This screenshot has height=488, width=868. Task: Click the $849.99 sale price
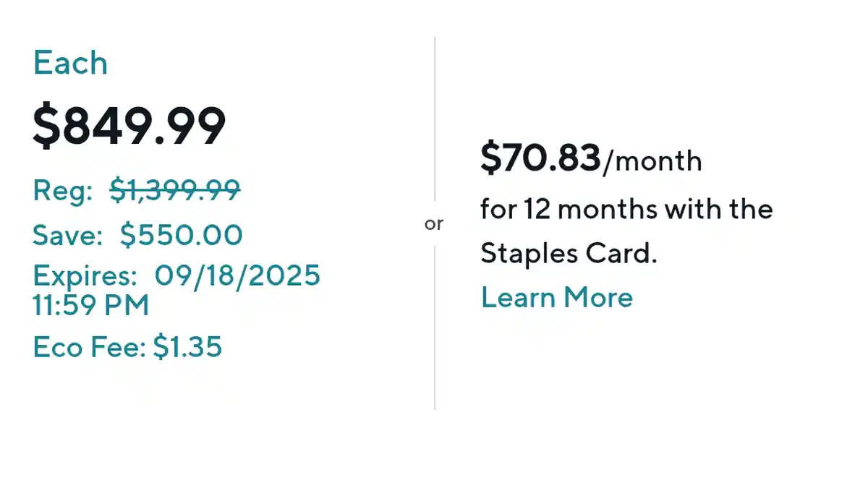129,127
